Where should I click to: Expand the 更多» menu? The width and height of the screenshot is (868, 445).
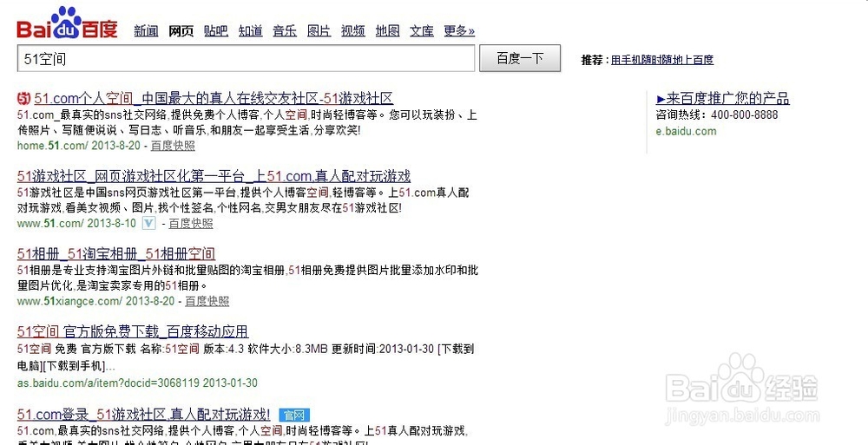[x=459, y=31]
